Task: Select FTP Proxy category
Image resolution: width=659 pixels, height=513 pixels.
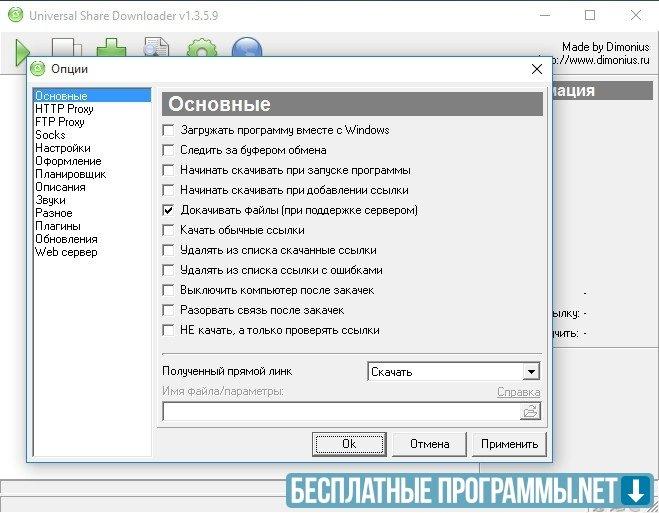Action: click(60, 122)
